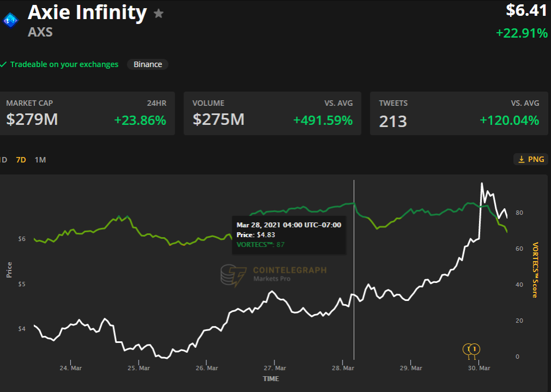The width and height of the screenshot is (551, 392).
Task: Click the TIME axis title
Action: [x=271, y=379]
